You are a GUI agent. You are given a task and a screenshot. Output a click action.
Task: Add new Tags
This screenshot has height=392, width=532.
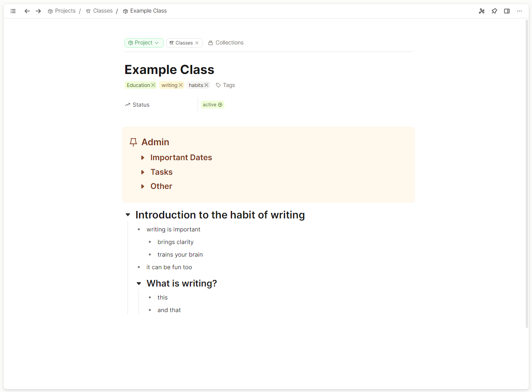coord(225,85)
